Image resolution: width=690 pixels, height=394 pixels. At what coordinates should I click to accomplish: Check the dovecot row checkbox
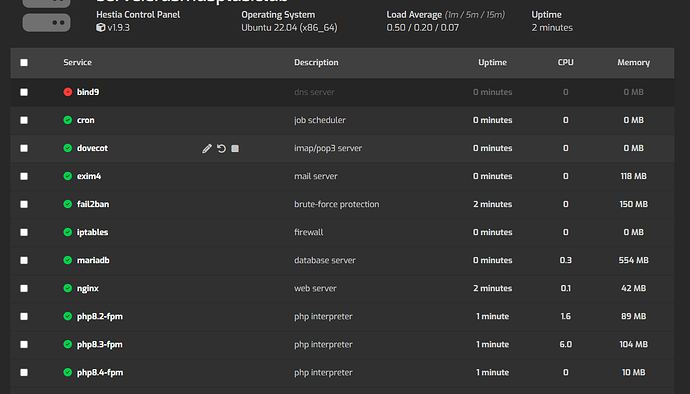tap(24, 148)
